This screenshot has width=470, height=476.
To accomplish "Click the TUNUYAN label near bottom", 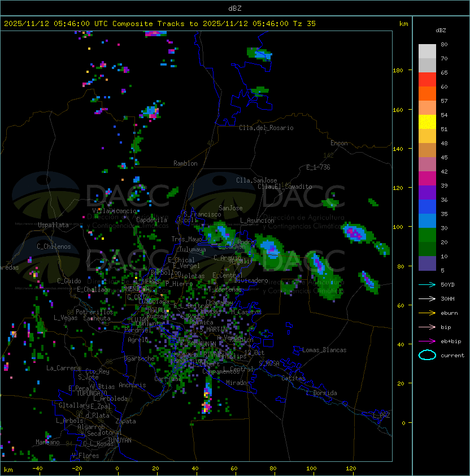I will tap(120, 440).
